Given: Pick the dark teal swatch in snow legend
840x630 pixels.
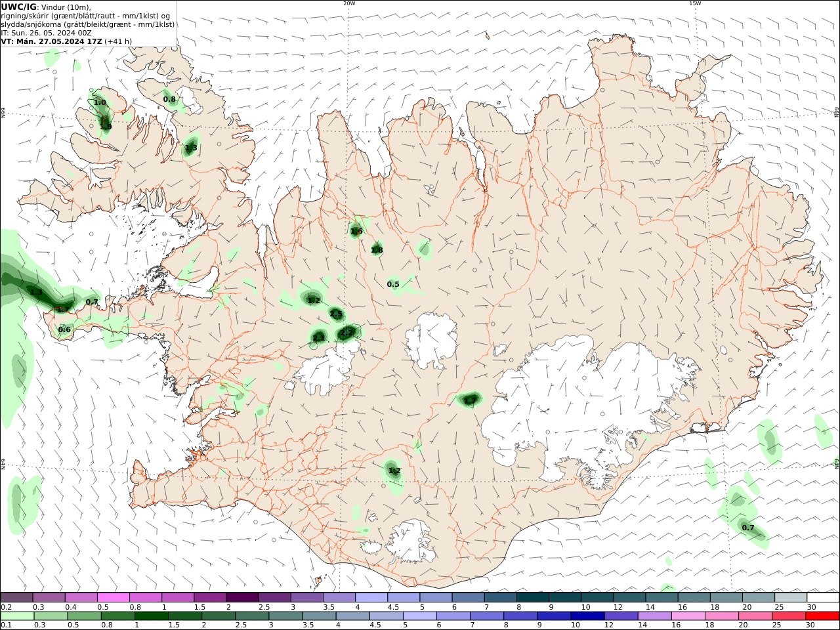Looking at the screenshot, I should coord(532,597).
